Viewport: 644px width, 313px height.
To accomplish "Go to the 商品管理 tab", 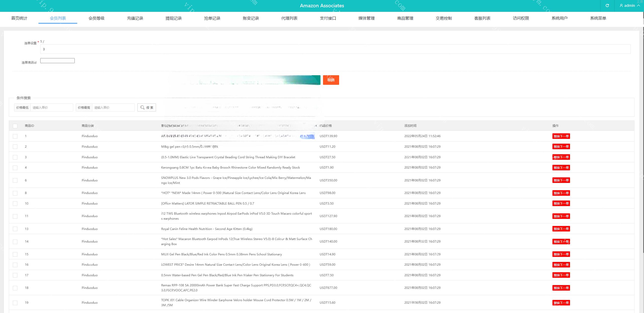I will [x=405, y=18].
